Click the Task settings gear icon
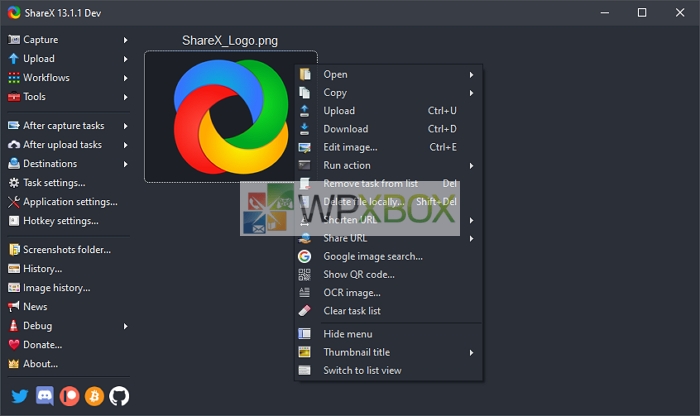Viewport: 700px width, 416px height. (x=14, y=183)
